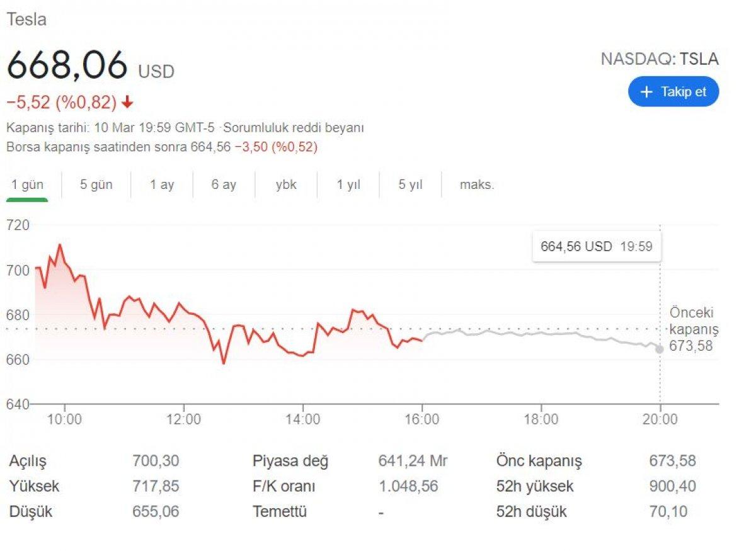The height and width of the screenshot is (551, 756).
Task: Open the 1 yıl chart range
Action: point(348,185)
